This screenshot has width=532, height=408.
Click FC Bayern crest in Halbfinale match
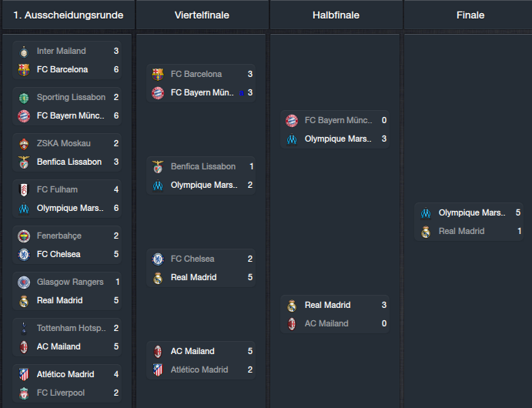[x=292, y=120]
